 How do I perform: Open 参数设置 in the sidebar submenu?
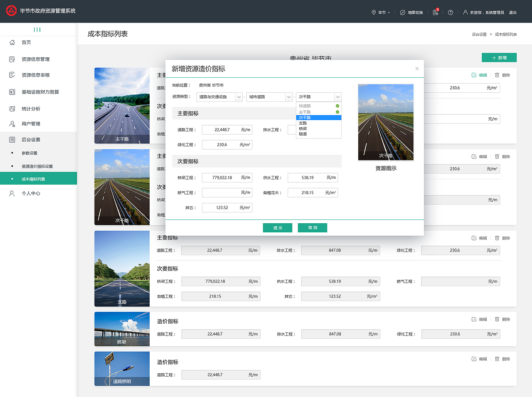coord(30,153)
